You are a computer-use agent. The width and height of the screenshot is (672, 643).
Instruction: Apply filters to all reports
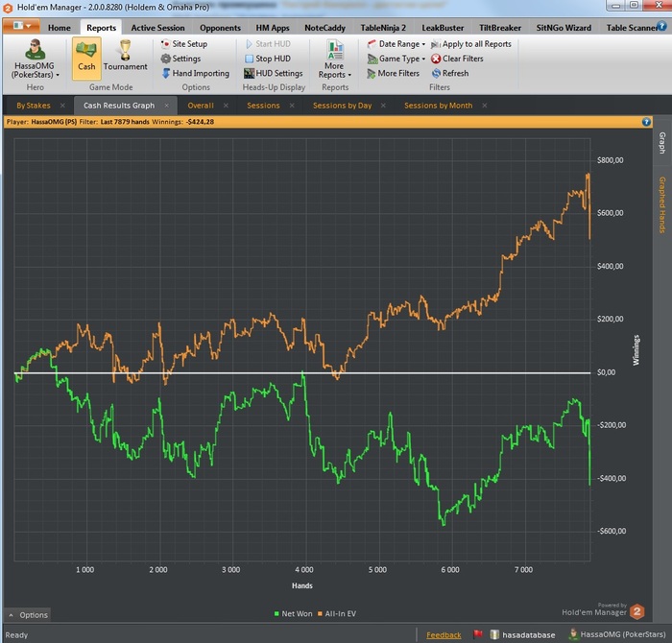pyautogui.click(x=471, y=44)
